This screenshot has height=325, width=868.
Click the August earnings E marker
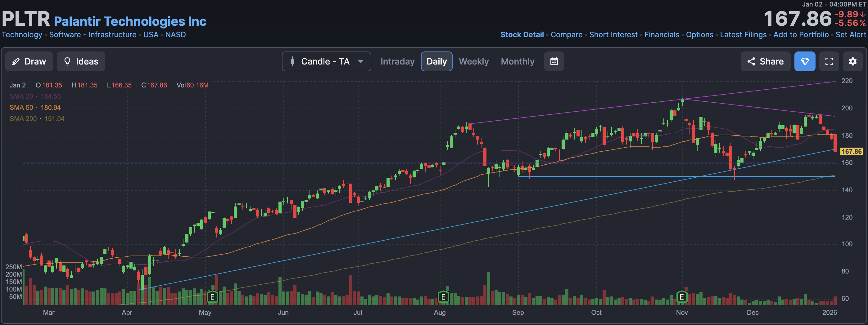click(x=443, y=297)
